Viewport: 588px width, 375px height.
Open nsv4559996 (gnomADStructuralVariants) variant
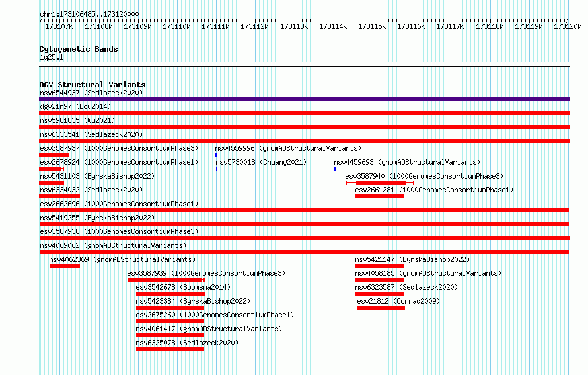[x=288, y=148]
